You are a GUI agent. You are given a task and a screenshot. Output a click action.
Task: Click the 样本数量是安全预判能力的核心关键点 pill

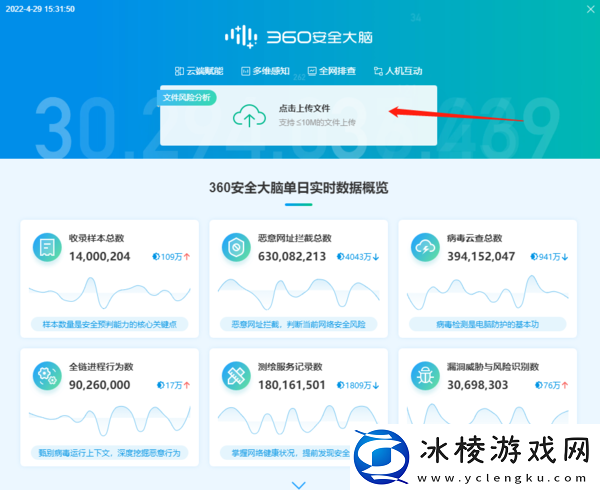click(x=109, y=324)
